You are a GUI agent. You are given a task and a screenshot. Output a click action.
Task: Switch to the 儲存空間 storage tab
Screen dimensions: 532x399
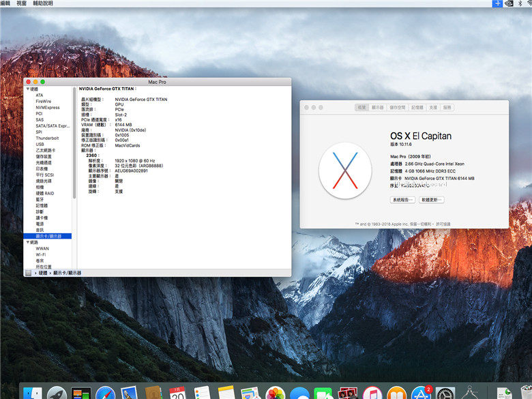click(398, 108)
